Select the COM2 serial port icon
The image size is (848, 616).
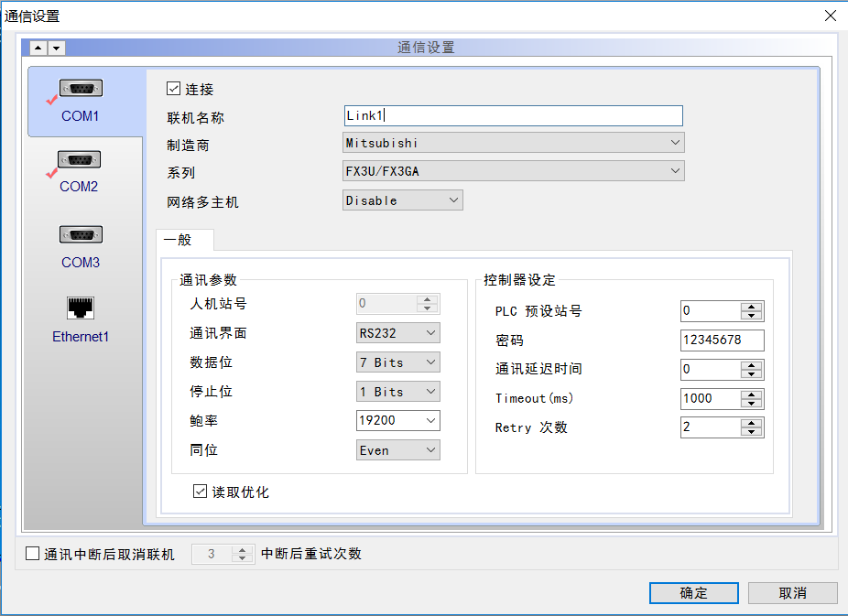[x=79, y=160]
